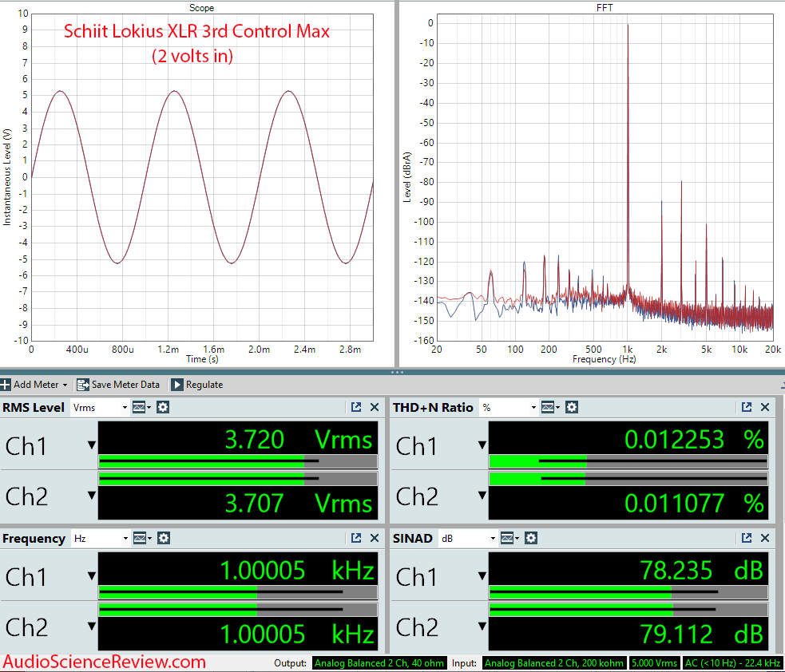Click the Ch1 THD+N Ratio level bar
The width and height of the screenshot is (785, 672).
pos(628,461)
